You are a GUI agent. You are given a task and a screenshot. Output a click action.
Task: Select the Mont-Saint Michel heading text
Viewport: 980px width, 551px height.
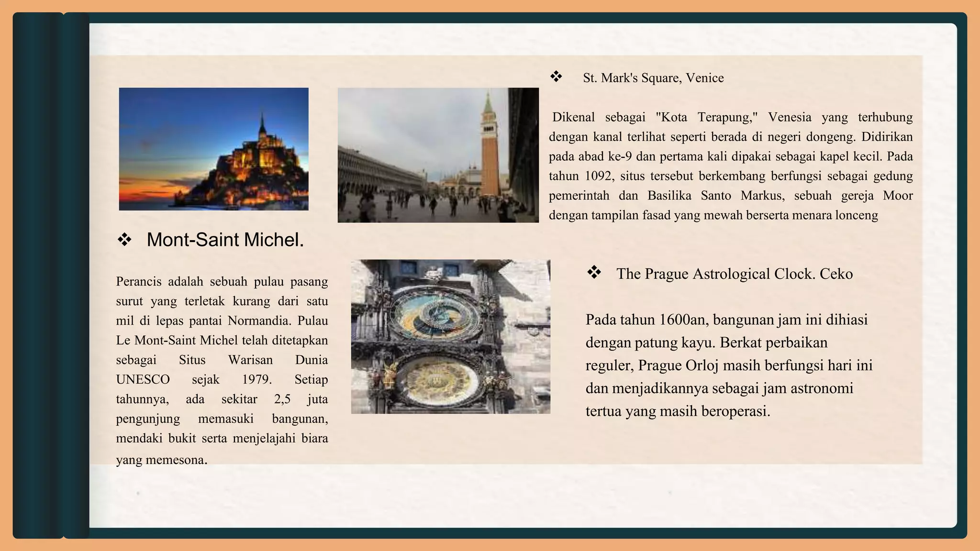[x=225, y=240]
